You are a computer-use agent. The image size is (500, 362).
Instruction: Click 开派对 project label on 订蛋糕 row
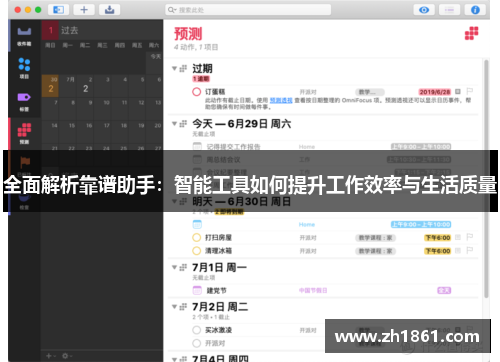point(308,92)
